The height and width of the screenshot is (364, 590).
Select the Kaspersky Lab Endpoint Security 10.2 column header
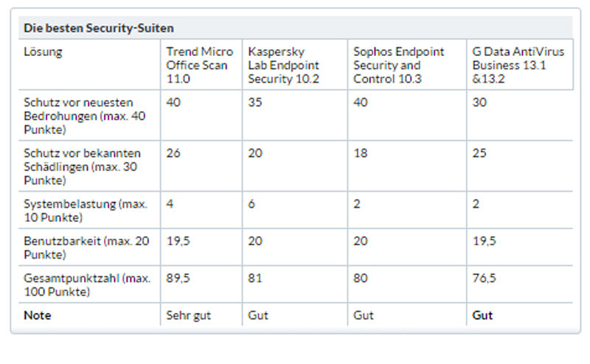pos(283,65)
